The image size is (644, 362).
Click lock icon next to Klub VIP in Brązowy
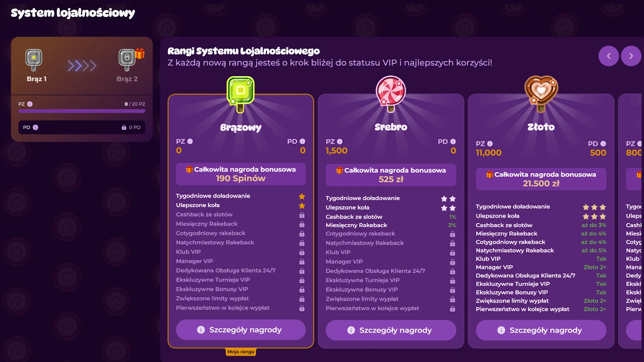pyautogui.click(x=302, y=252)
